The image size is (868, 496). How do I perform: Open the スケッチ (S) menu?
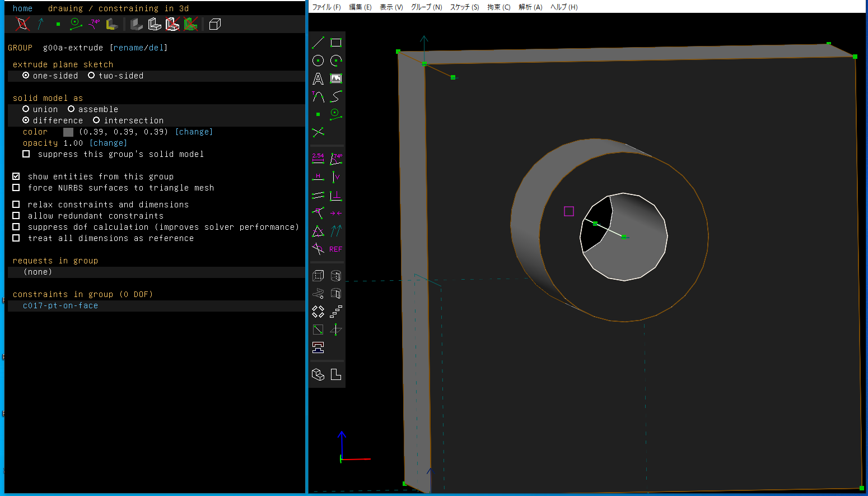click(x=464, y=7)
